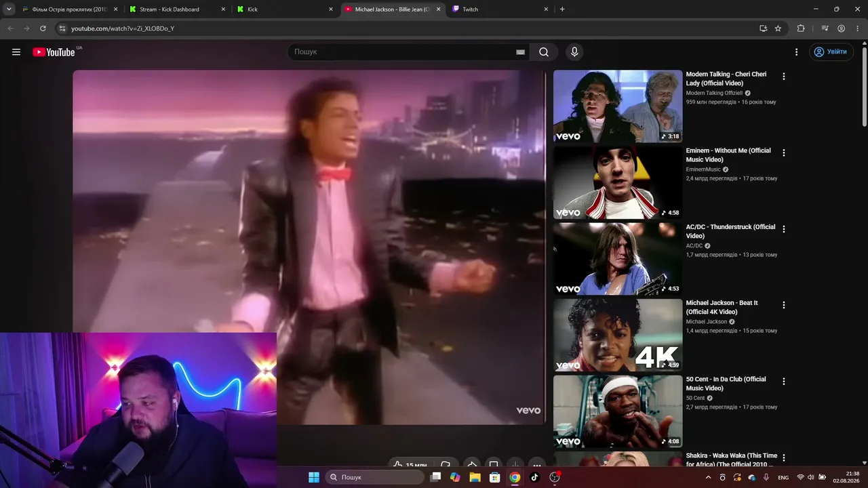Click the address bar URL

coord(123,28)
